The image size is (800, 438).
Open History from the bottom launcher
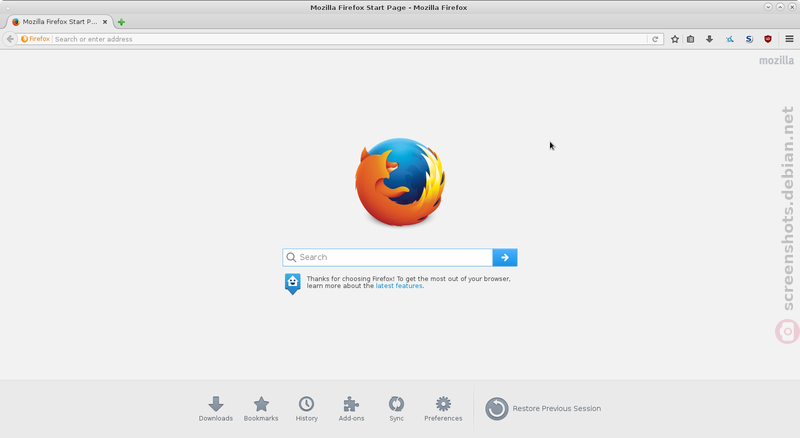(307, 409)
